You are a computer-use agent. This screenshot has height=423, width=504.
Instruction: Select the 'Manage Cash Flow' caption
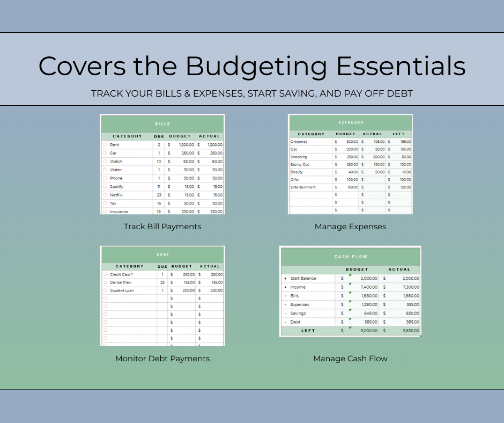point(350,359)
